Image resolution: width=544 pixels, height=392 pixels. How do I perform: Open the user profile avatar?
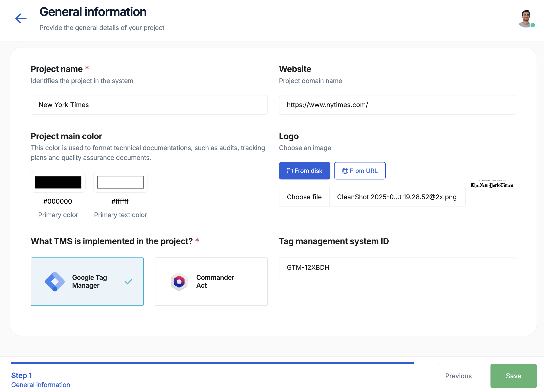pyautogui.click(x=526, y=18)
